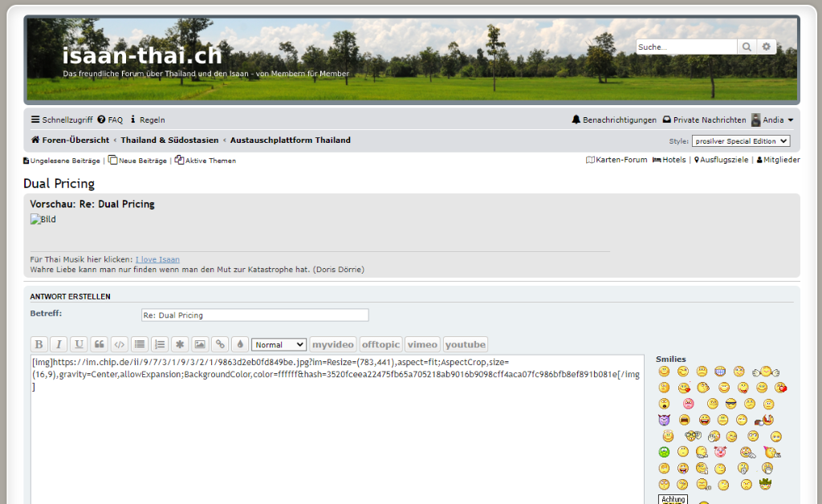
Task: Click the insert image toolbar icon
Action: pos(200,344)
